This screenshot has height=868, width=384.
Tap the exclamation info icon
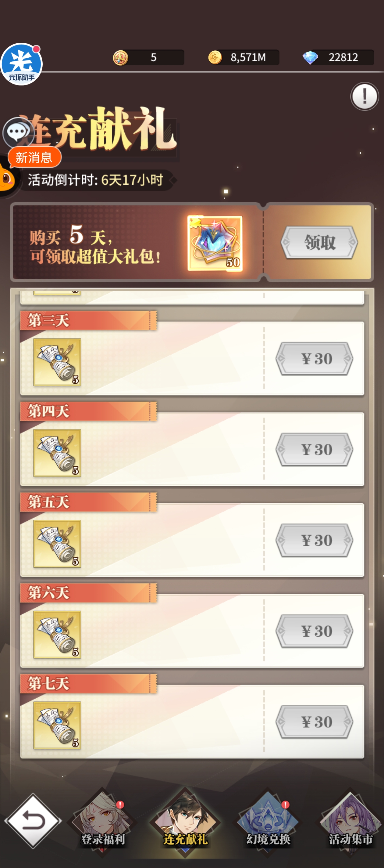[364, 96]
